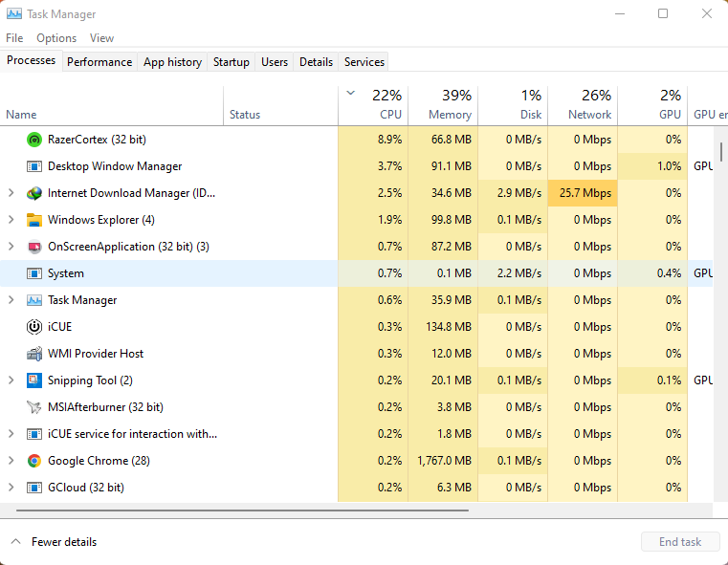728x565 pixels.
Task: Expand GCloud (32 bit) group
Action: [11, 488]
